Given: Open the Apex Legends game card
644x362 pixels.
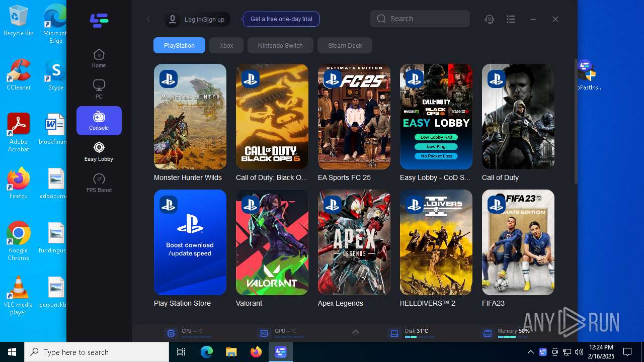Looking at the screenshot, I should click(x=354, y=242).
